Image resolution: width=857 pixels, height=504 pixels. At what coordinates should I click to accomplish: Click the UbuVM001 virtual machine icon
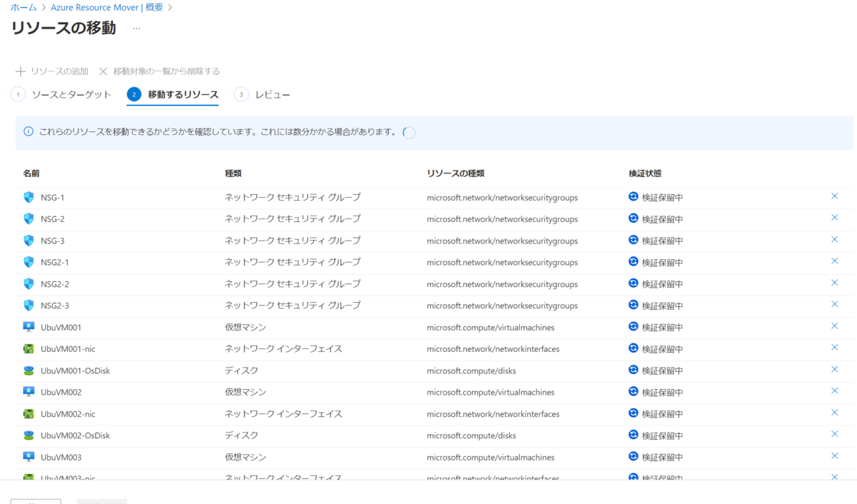pyautogui.click(x=29, y=327)
